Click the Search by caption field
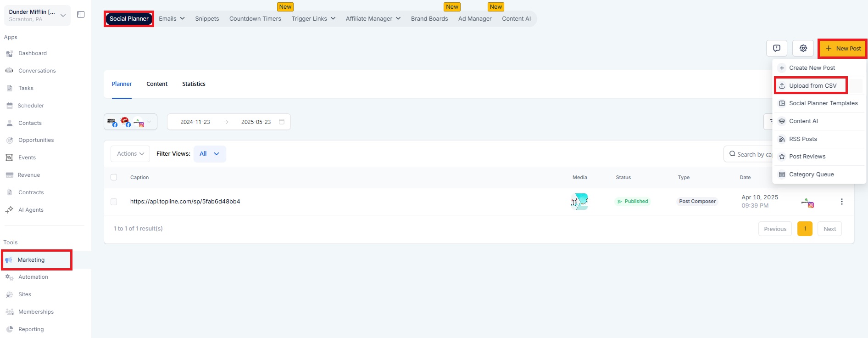868x338 pixels. point(749,154)
